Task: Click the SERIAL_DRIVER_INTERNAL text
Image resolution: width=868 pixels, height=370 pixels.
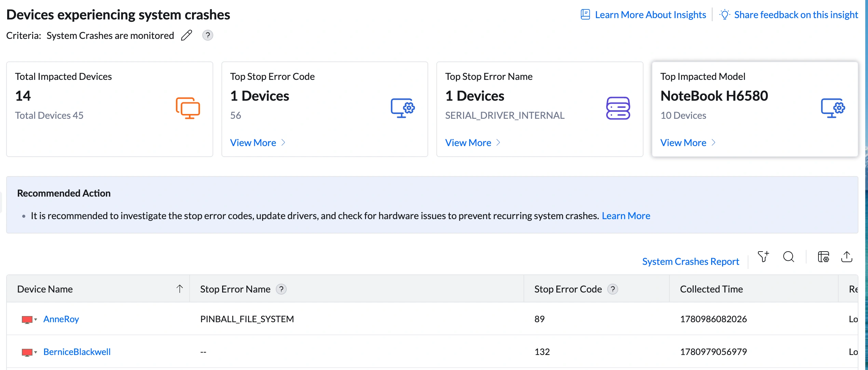Action: 504,115
